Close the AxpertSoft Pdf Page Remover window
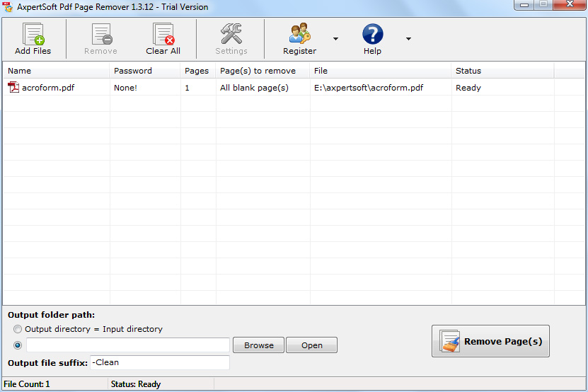Screen dimensions: 588x392 [570, 4]
